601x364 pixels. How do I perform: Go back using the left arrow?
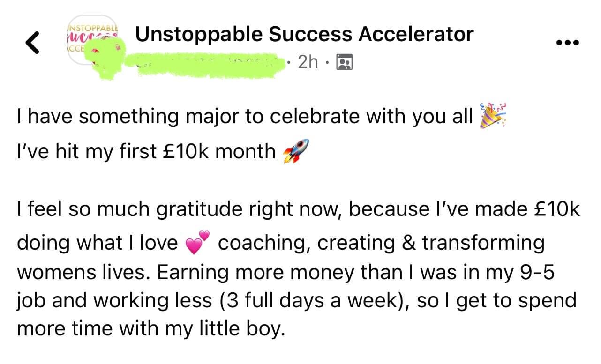pyautogui.click(x=32, y=43)
